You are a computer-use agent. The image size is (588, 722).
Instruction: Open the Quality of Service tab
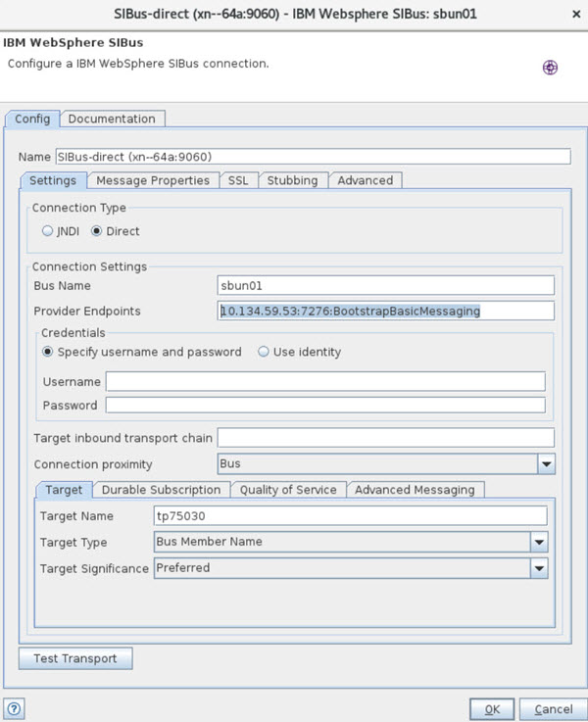click(x=288, y=490)
